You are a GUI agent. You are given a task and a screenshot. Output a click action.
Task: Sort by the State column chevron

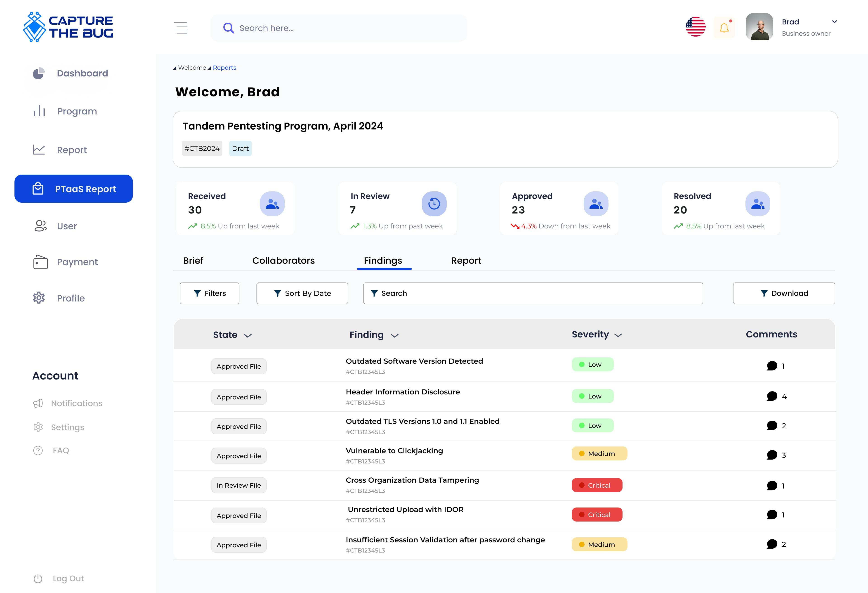click(248, 336)
